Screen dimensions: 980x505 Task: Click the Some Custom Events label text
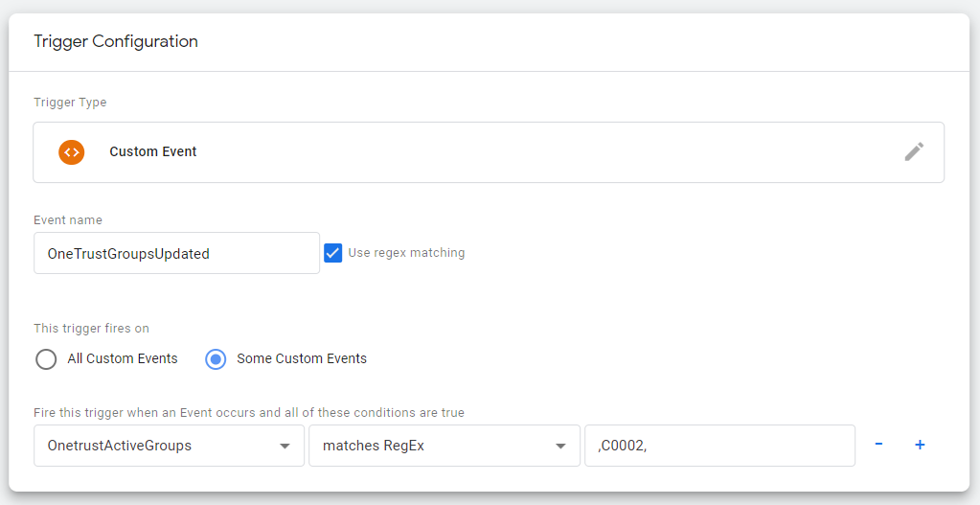click(x=302, y=358)
